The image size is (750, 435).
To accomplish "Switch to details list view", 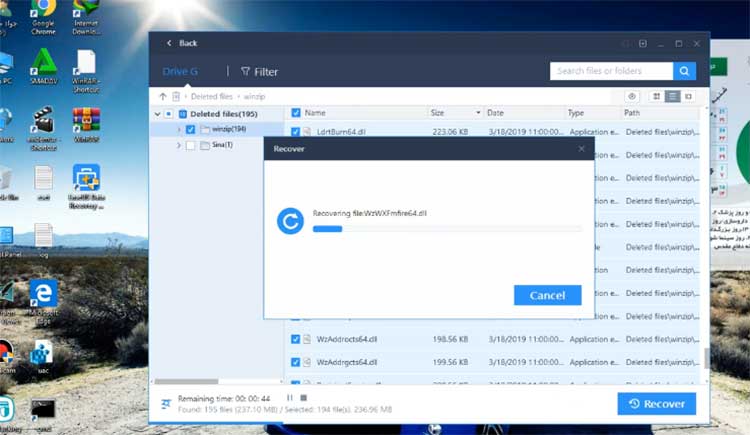I will pyautogui.click(x=673, y=96).
